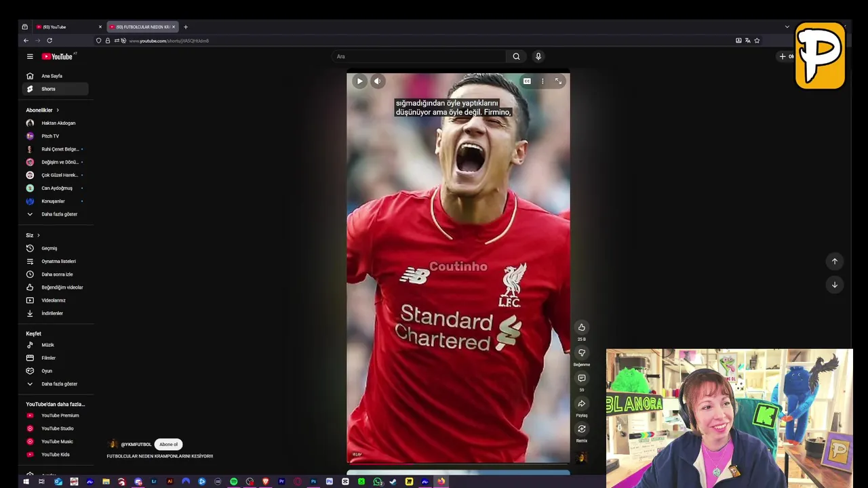Viewport: 868px width, 488px height.
Task: Open Geçmiş watch history
Action: (x=56, y=248)
